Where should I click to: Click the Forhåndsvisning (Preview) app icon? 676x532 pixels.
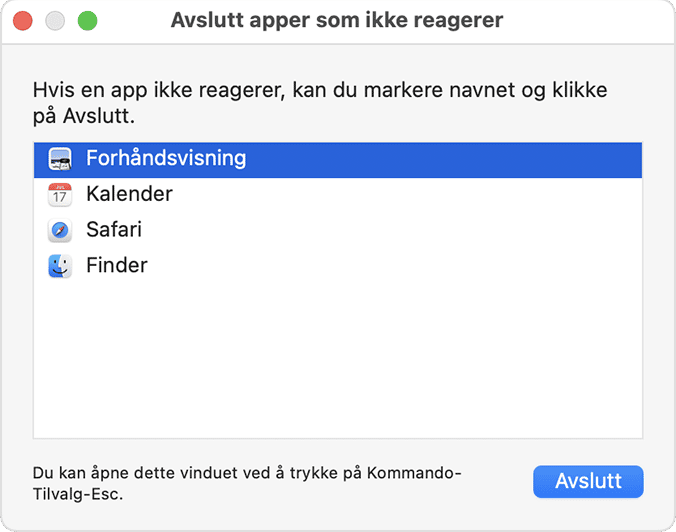(60, 158)
